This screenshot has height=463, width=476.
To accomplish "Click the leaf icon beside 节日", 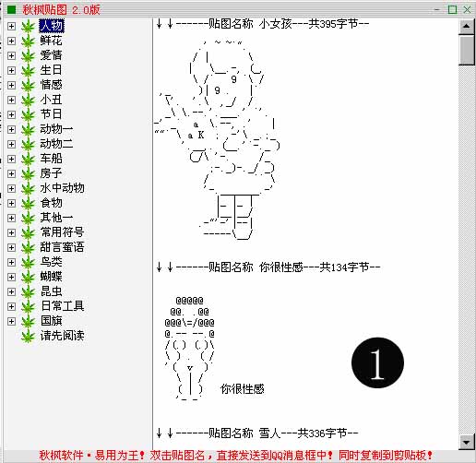I will tap(28, 114).
